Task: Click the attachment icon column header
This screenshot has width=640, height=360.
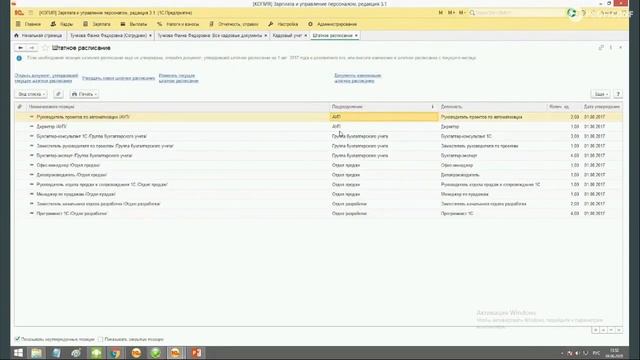Action: 20,107
